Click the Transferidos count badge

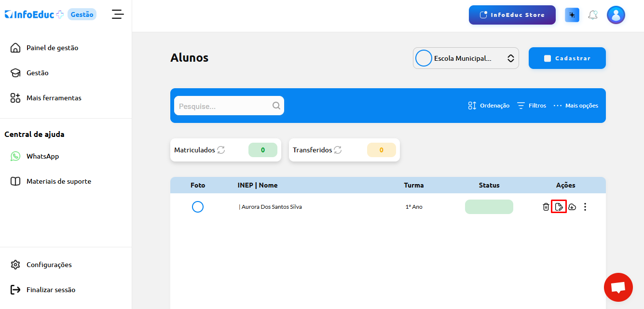pos(382,150)
